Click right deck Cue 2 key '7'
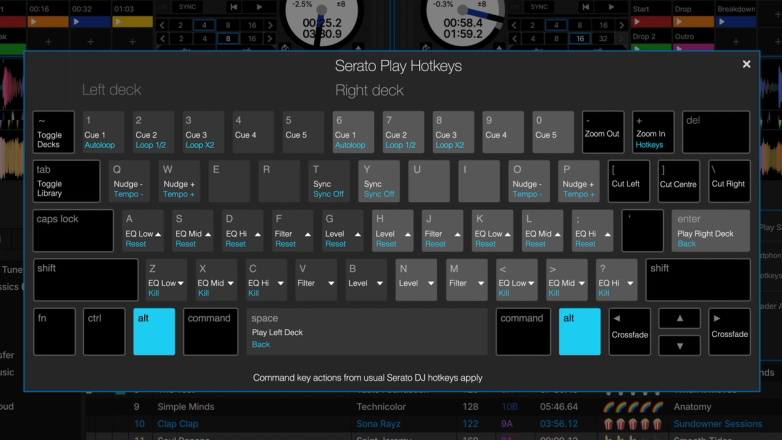The height and width of the screenshot is (440, 782). point(403,132)
